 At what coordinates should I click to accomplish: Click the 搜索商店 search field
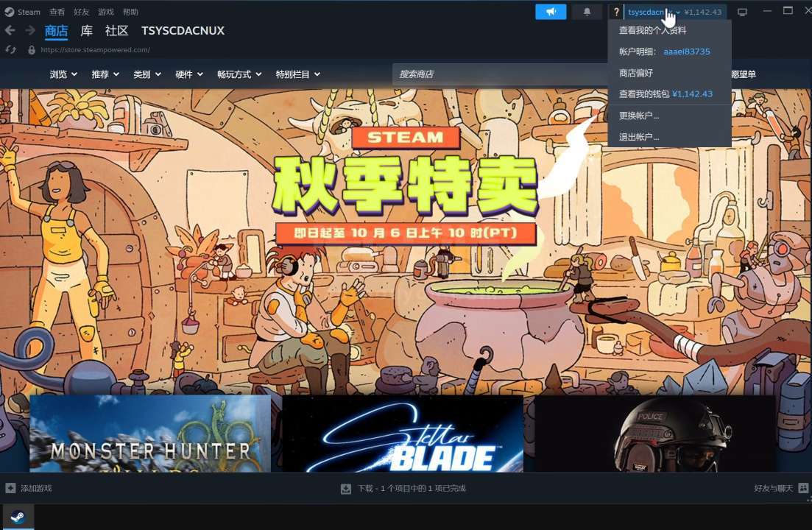pos(501,74)
